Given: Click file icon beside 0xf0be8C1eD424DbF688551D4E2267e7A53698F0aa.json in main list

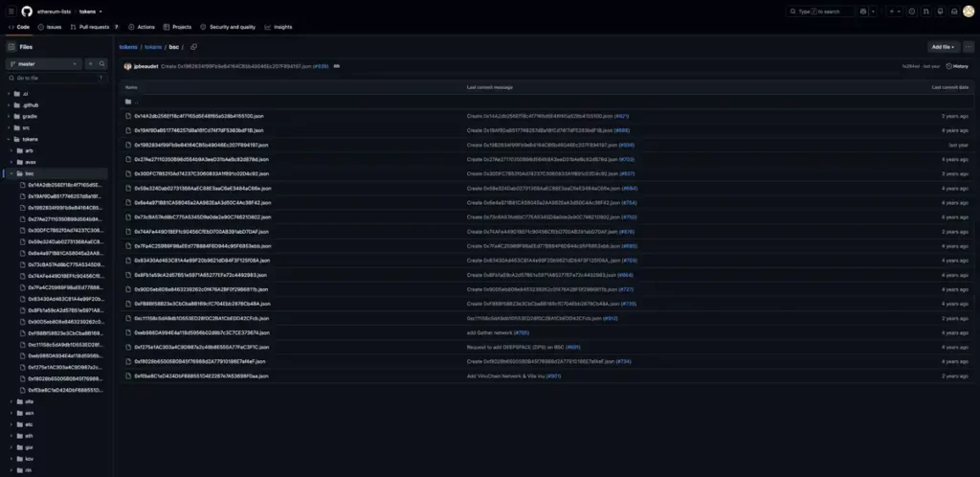Looking at the screenshot, I should pos(128,376).
